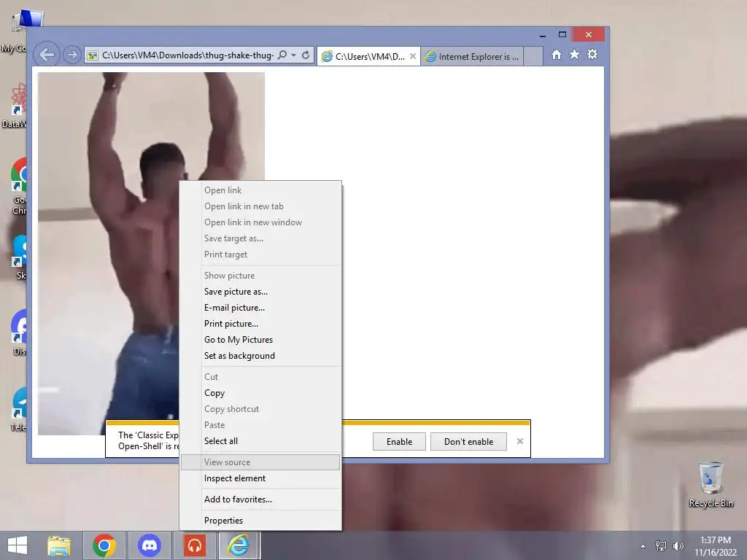The image size is (747, 560).
Task: Select 'Add to favorites...' entry
Action: click(x=260, y=499)
